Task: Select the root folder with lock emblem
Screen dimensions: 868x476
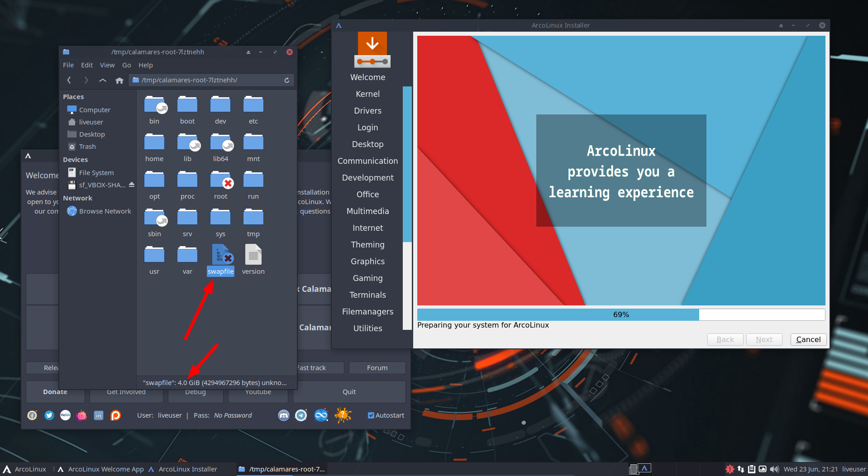Action: point(220,185)
